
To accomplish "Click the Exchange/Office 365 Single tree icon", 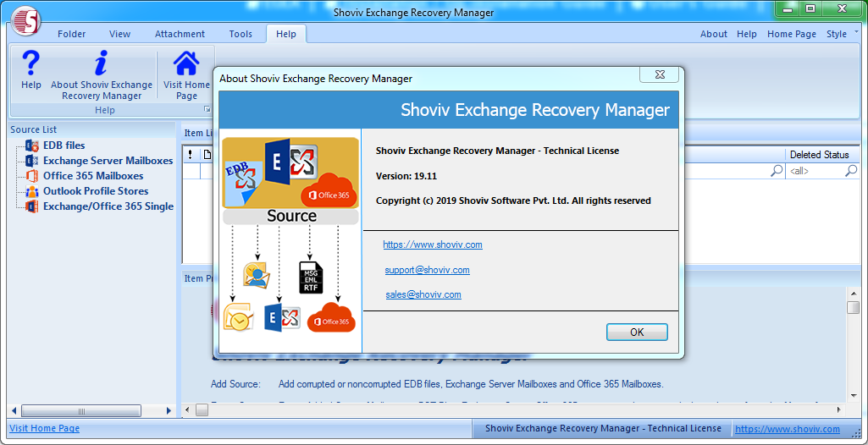I will tap(32, 206).
